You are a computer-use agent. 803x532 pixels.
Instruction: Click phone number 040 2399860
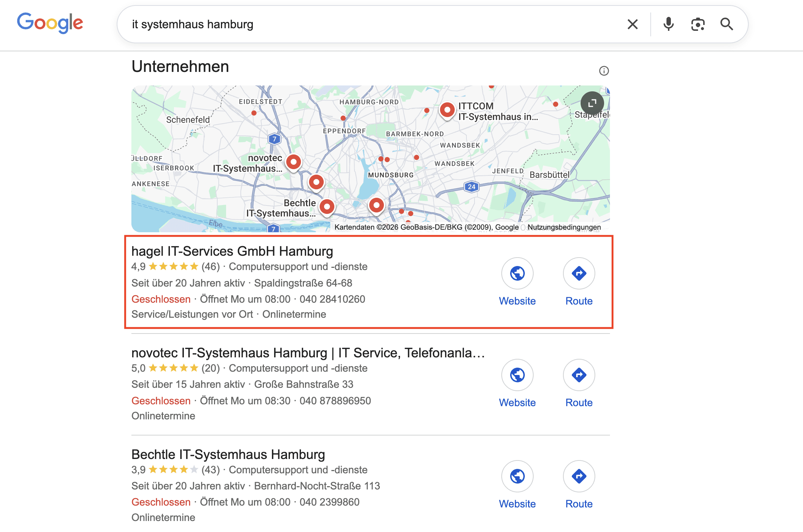[330, 502]
